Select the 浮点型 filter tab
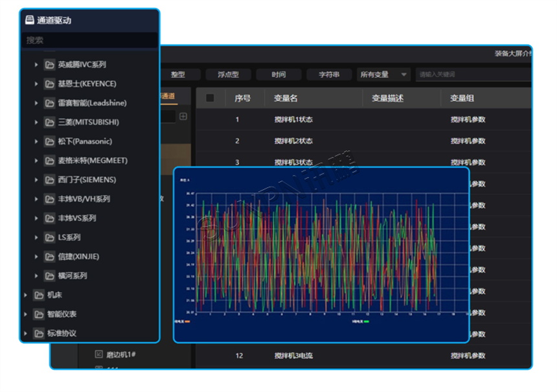The height and width of the screenshot is (392, 557). pyautogui.click(x=227, y=75)
